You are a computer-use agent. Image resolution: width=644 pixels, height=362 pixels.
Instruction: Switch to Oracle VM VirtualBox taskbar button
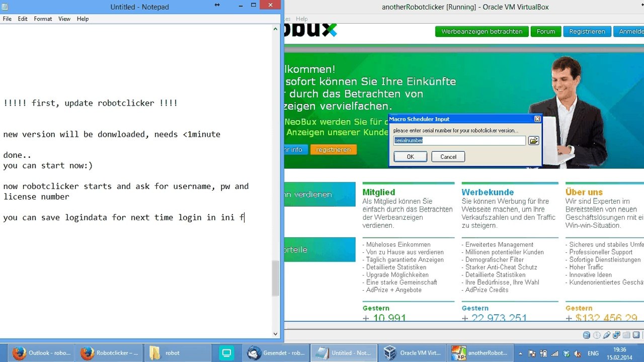[x=412, y=353]
